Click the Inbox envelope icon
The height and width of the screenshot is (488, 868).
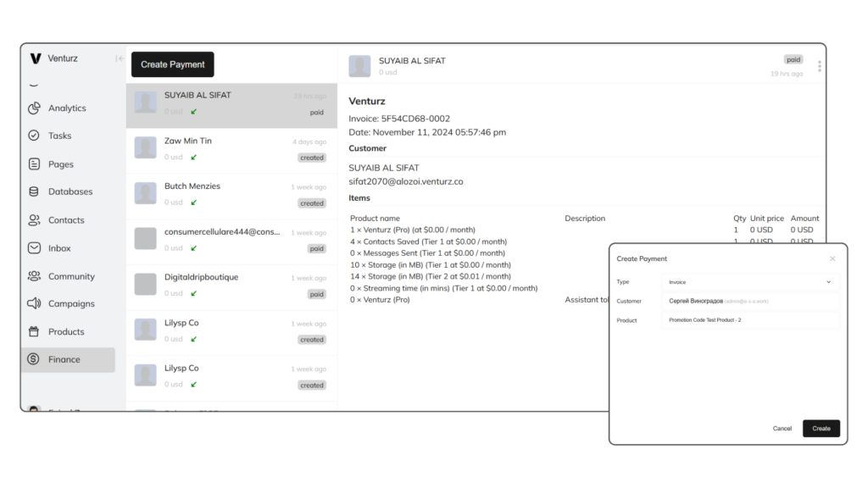tap(34, 248)
